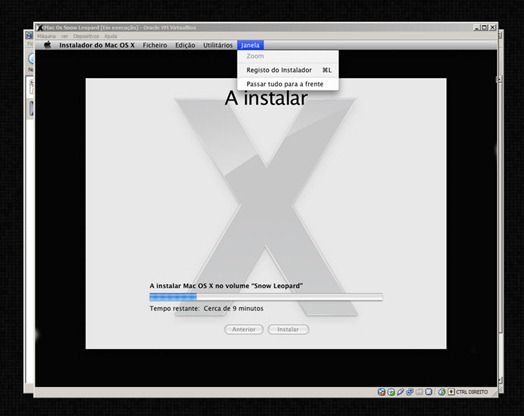Image resolution: width=524 pixels, height=416 pixels.
Task: Open the Utilitários menu
Action: (218, 45)
